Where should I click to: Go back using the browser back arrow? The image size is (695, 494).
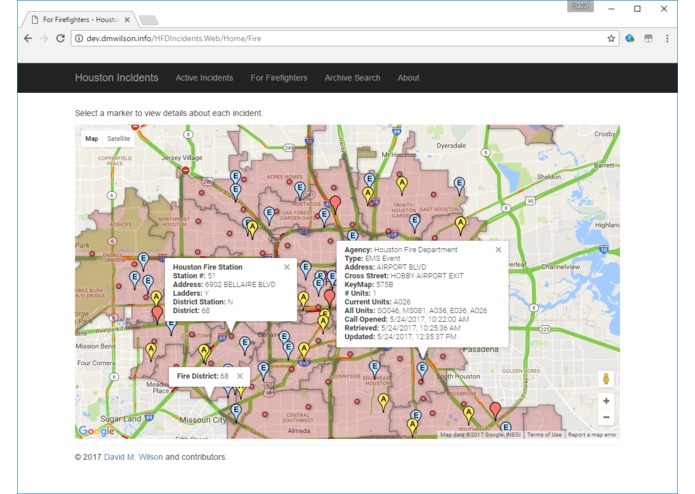click(28, 39)
